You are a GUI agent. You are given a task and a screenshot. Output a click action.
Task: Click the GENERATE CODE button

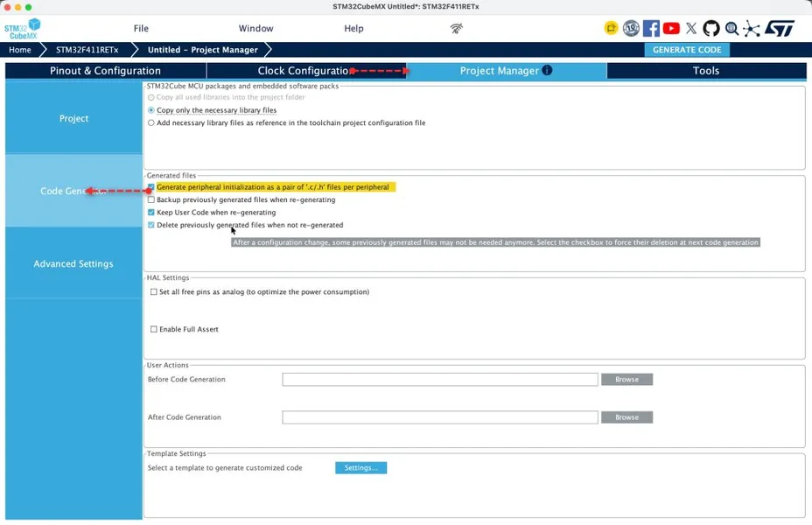pyautogui.click(x=687, y=50)
